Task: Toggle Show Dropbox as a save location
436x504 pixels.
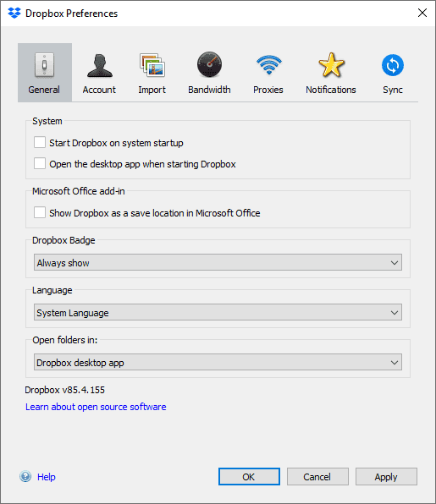Action: point(40,212)
